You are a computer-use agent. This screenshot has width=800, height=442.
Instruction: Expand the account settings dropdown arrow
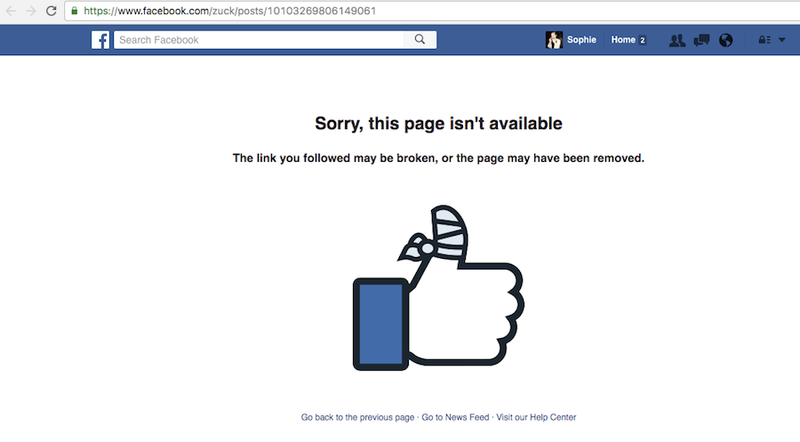(782, 40)
